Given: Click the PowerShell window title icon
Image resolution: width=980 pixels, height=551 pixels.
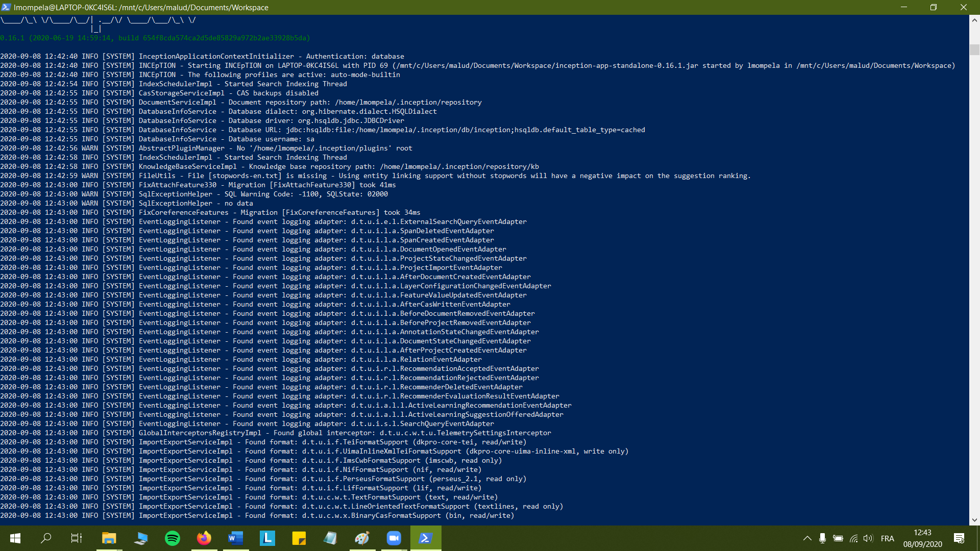Looking at the screenshot, I should (6, 7).
